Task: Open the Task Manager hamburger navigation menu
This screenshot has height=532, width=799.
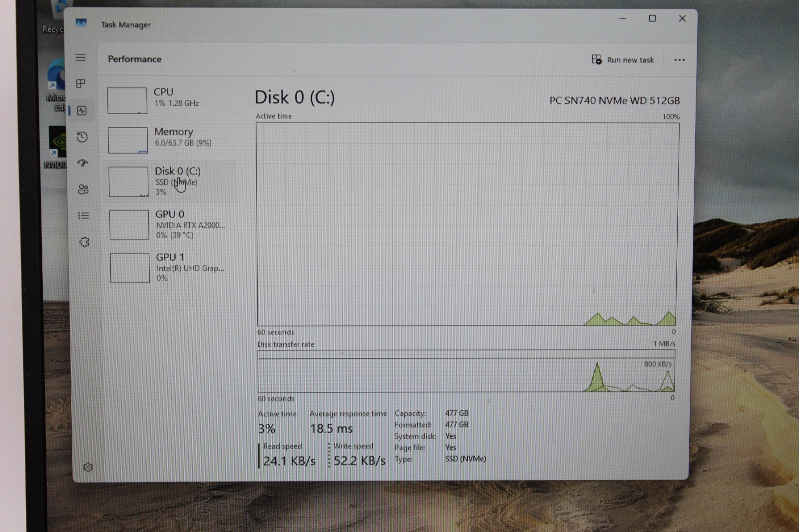Action: tap(80, 57)
